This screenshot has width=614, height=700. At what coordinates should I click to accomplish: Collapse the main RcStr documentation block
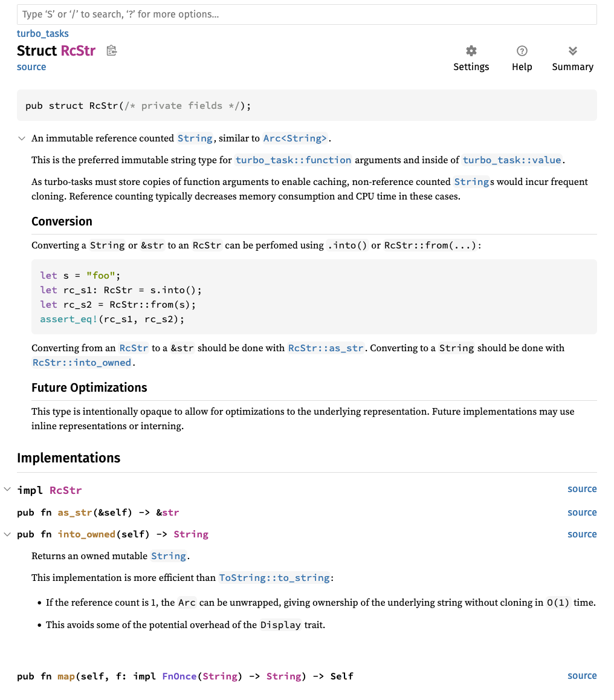point(21,138)
